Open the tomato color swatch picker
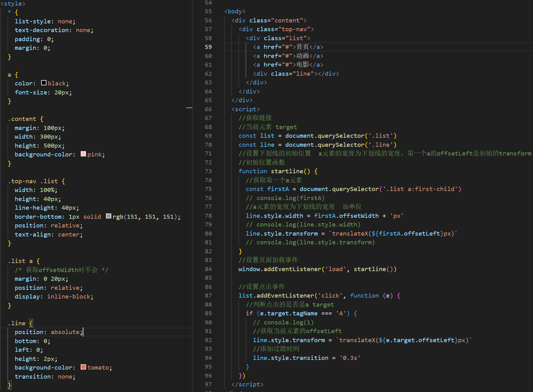 [83, 367]
